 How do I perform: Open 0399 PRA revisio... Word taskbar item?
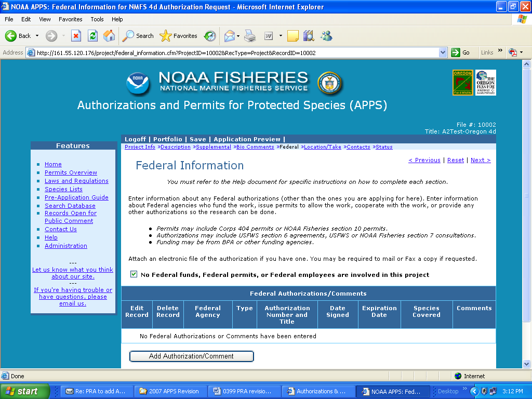(x=243, y=391)
